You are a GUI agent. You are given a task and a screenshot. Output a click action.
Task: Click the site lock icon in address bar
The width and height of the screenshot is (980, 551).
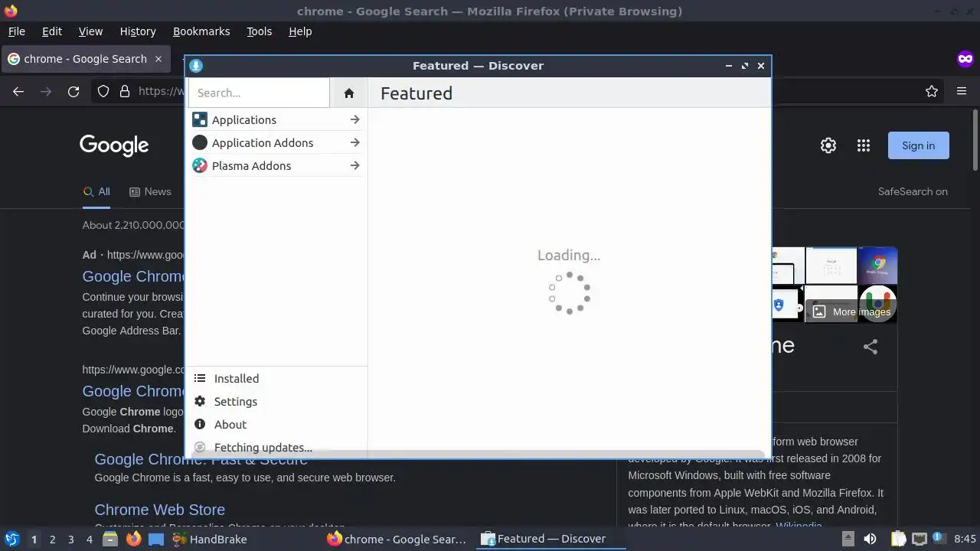(125, 91)
